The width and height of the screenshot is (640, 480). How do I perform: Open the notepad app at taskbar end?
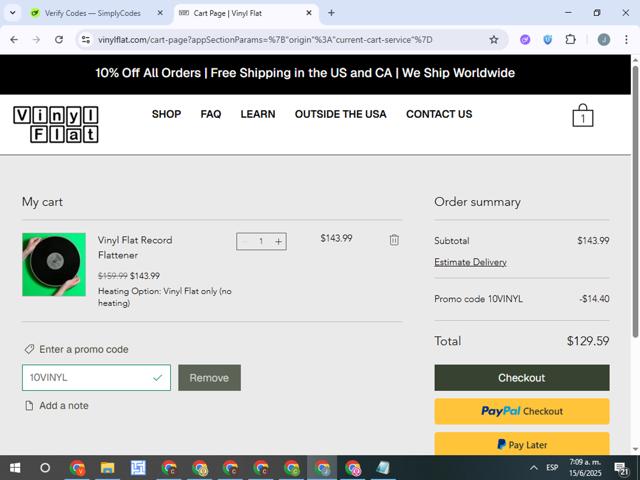coord(383,468)
